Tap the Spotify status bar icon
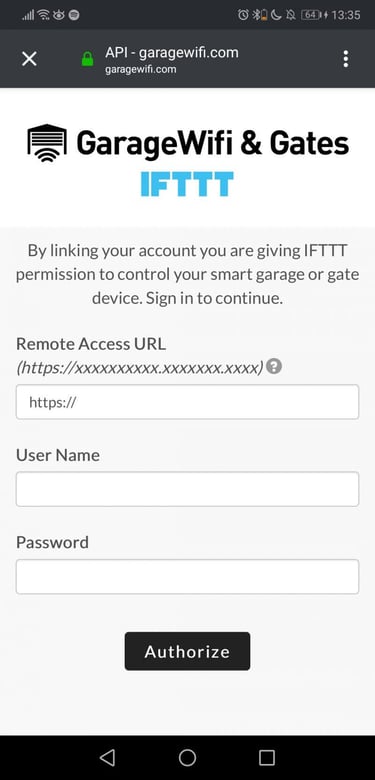Viewport: 375px width, 780px height. (74, 15)
